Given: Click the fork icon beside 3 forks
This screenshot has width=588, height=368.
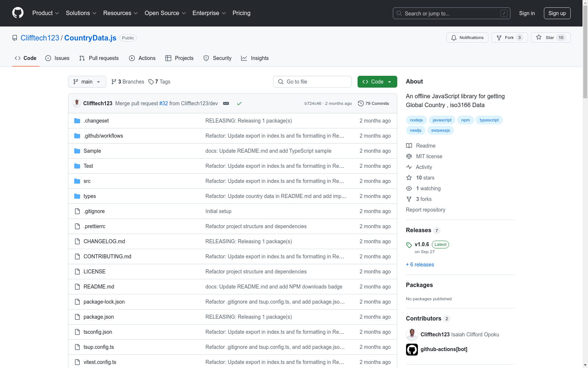Looking at the screenshot, I should pos(409,199).
